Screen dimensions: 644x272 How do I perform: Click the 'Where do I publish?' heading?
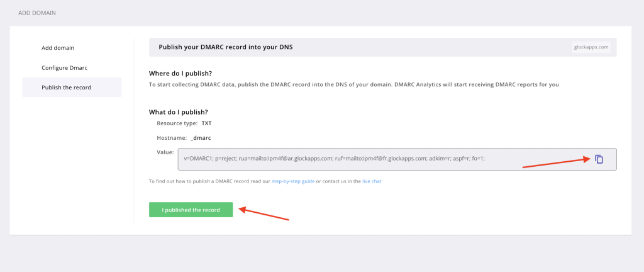(180, 74)
